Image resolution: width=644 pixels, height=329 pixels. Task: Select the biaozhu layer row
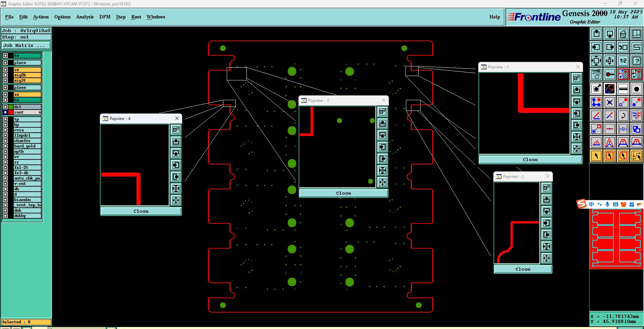(27, 200)
